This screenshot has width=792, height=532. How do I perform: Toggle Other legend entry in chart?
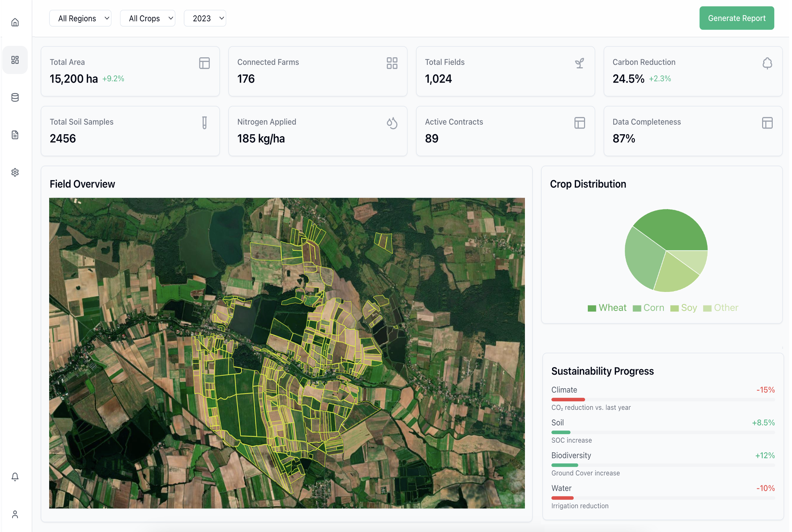[x=721, y=308]
